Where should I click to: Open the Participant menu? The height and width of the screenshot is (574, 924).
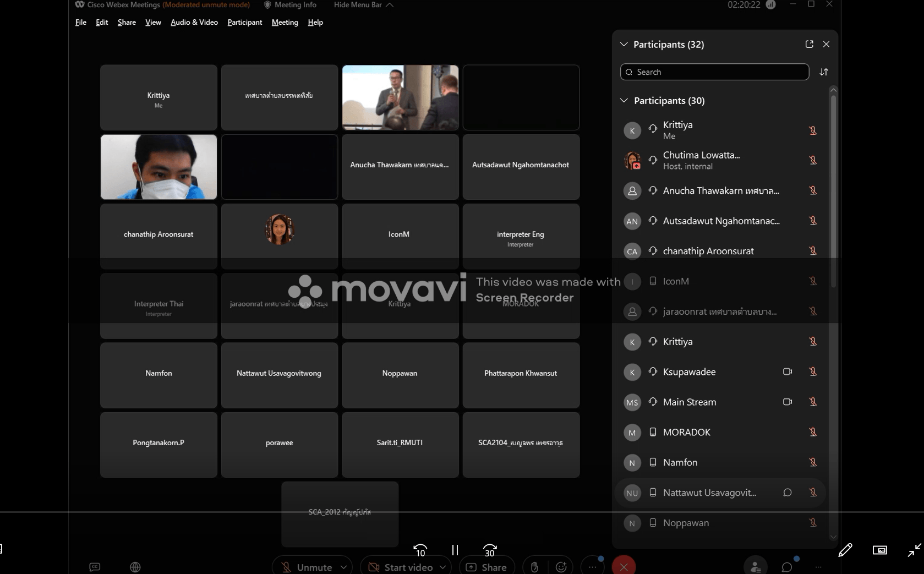pyautogui.click(x=244, y=22)
